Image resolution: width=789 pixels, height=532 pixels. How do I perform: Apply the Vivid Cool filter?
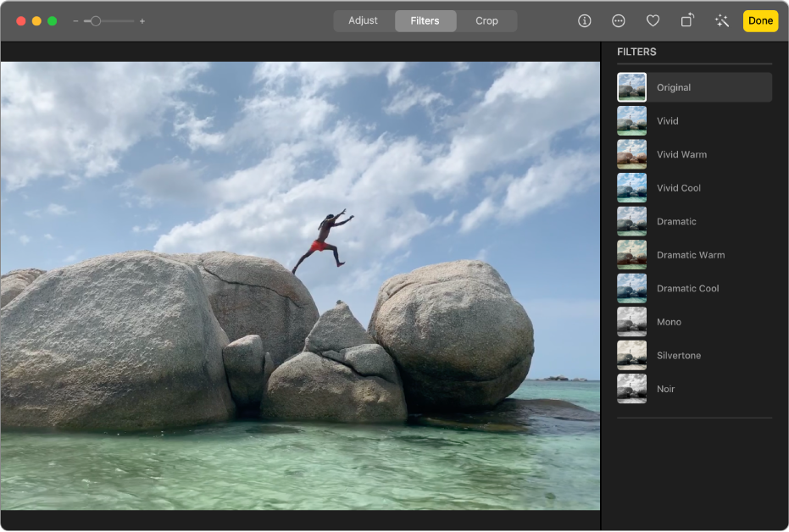point(693,187)
